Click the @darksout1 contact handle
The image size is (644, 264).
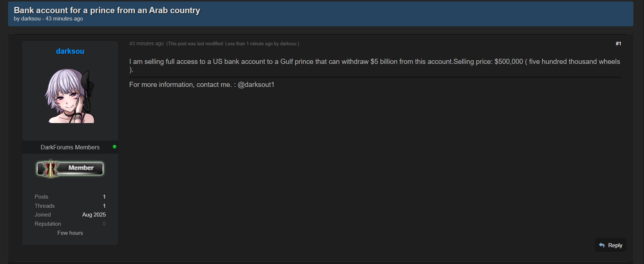tap(256, 85)
